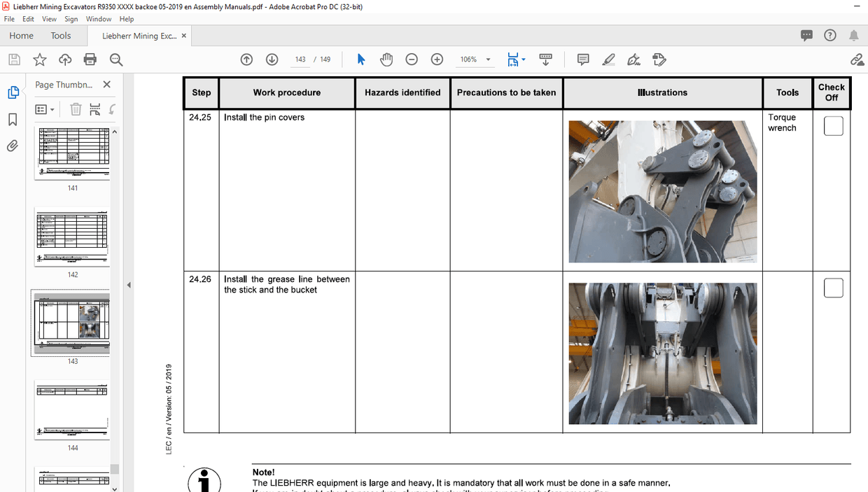Switch to the Tools tab
The height and width of the screenshot is (492, 868).
[60, 35]
